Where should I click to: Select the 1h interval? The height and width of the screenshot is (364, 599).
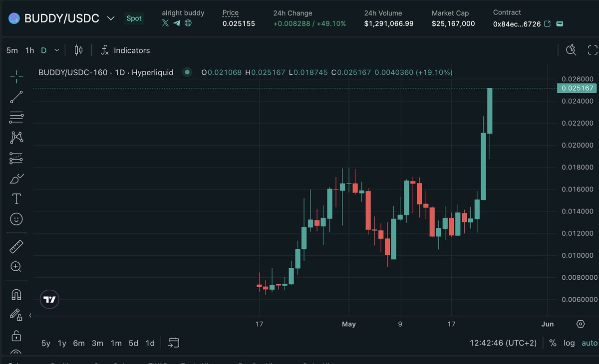point(30,50)
